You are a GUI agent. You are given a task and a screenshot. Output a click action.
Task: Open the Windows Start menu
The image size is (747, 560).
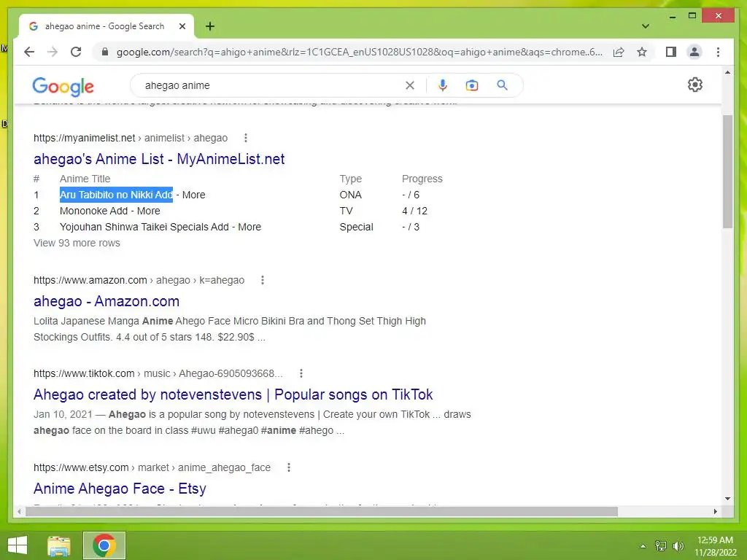[x=18, y=545]
